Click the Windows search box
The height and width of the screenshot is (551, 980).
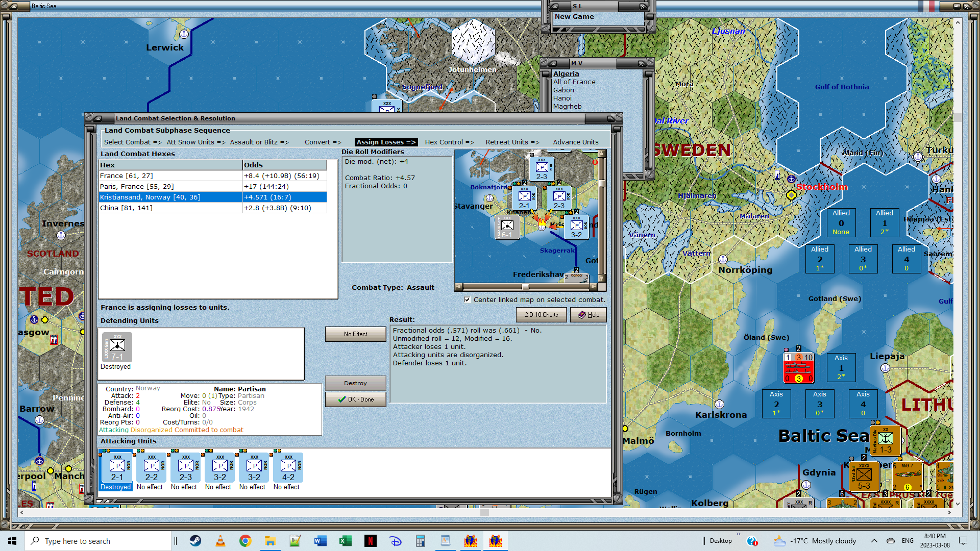(x=98, y=541)
